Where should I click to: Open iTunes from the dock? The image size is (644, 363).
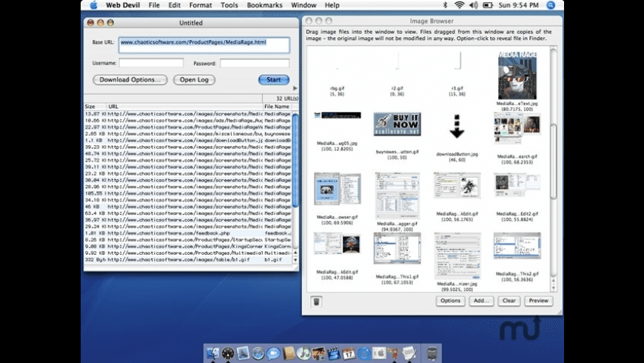[x=303, y=354]
